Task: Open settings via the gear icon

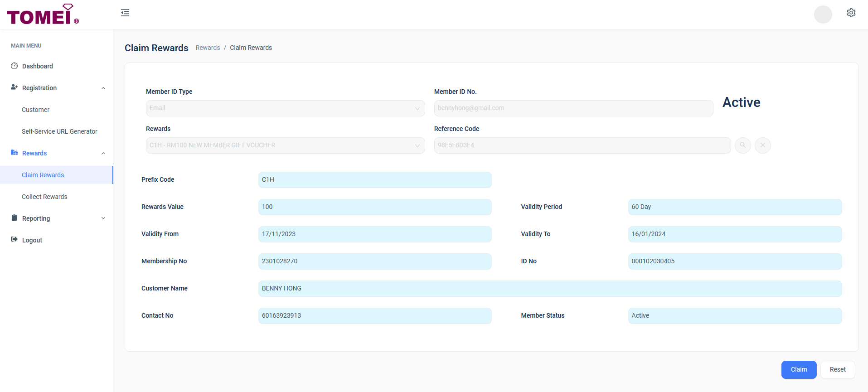Action: point(851,13)
